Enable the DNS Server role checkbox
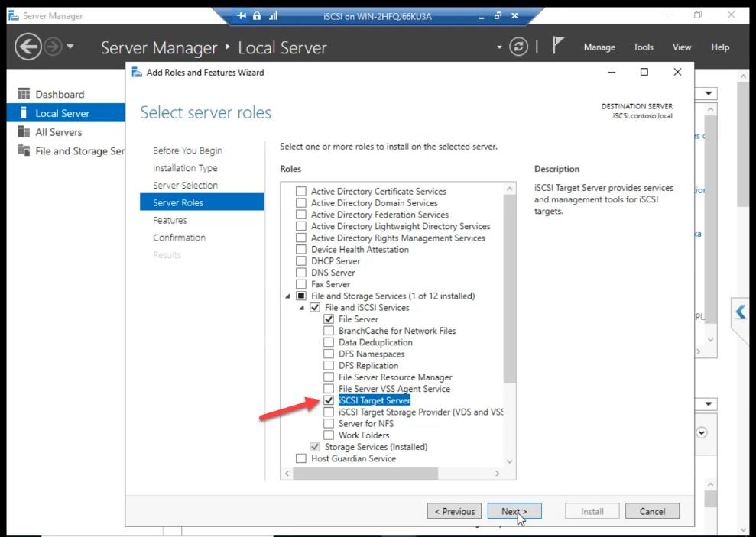Screen dimensions: 756x537 [301, 273]
